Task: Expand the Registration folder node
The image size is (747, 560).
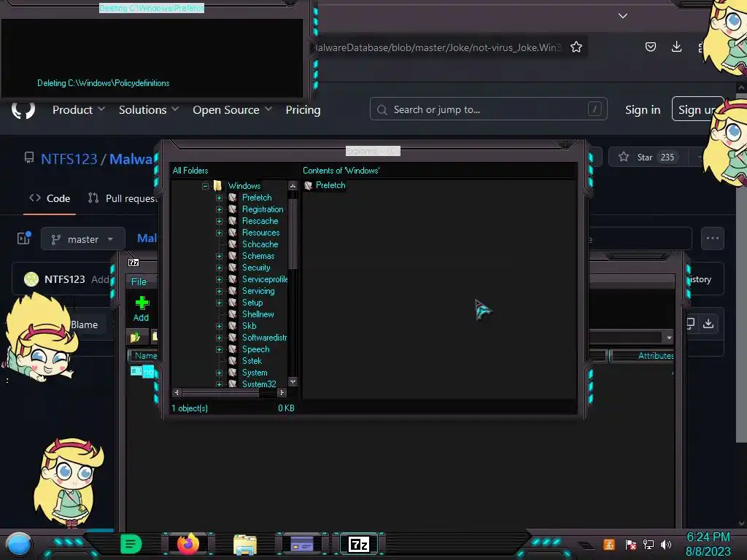Action: (219, 209)
